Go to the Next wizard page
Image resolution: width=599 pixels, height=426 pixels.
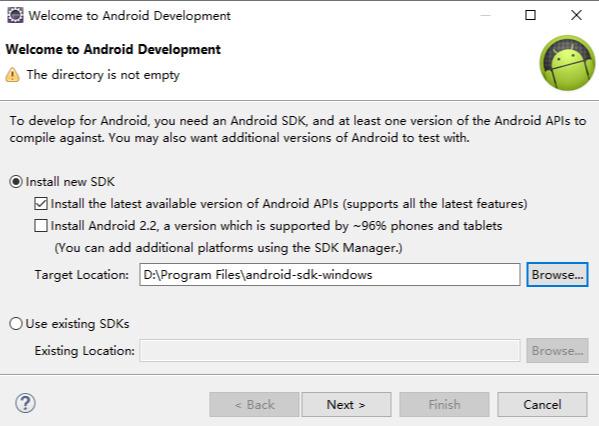click(346, 404)
